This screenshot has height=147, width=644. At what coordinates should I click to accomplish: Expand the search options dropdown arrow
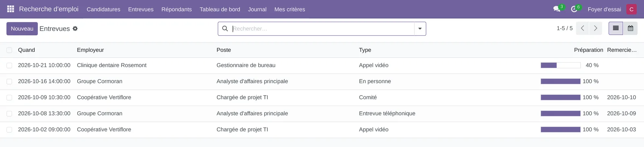click(420, 29)
